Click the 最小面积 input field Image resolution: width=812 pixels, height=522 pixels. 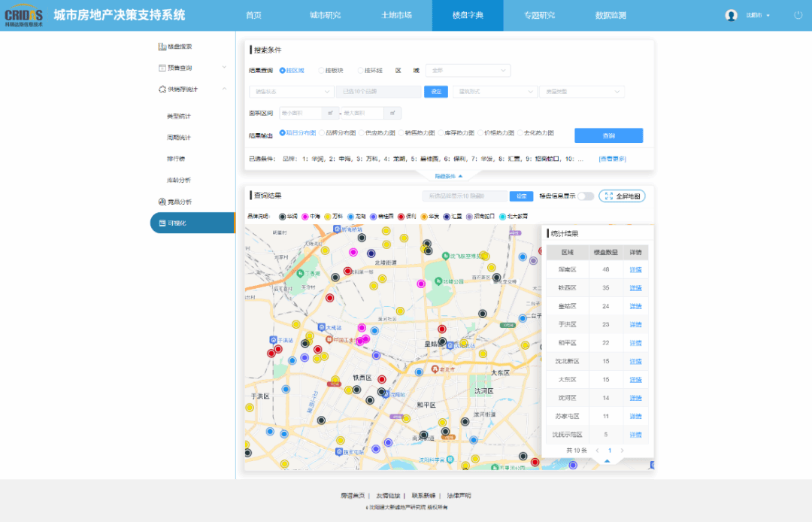(299, 113)
